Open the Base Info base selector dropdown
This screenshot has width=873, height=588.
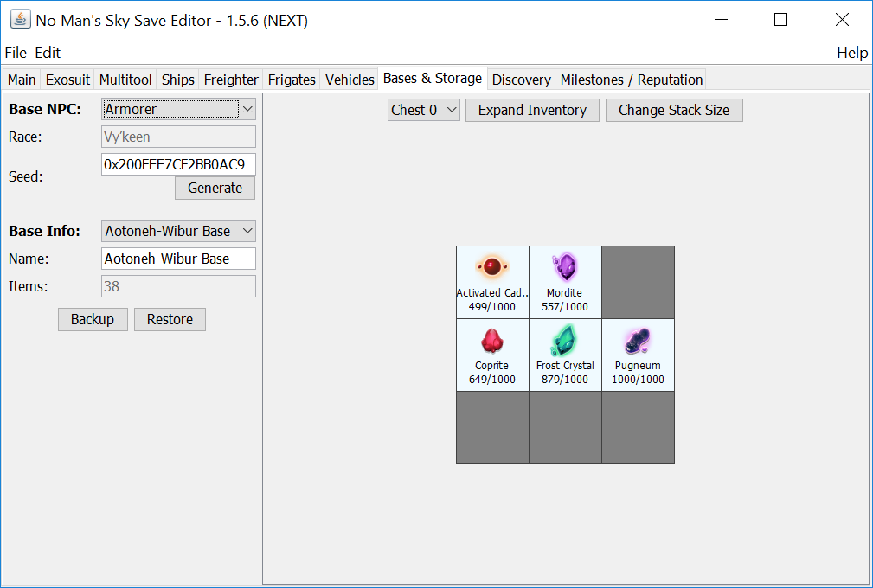click(179, 231)
